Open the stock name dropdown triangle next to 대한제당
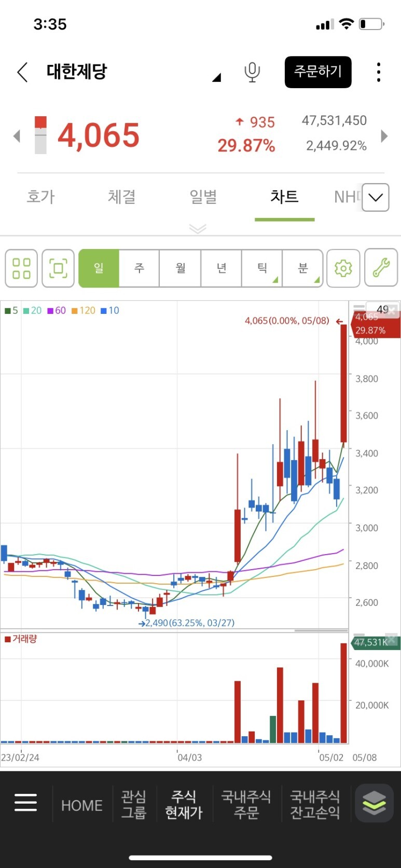This screenshot has height=868, width=401. [217, 77]
